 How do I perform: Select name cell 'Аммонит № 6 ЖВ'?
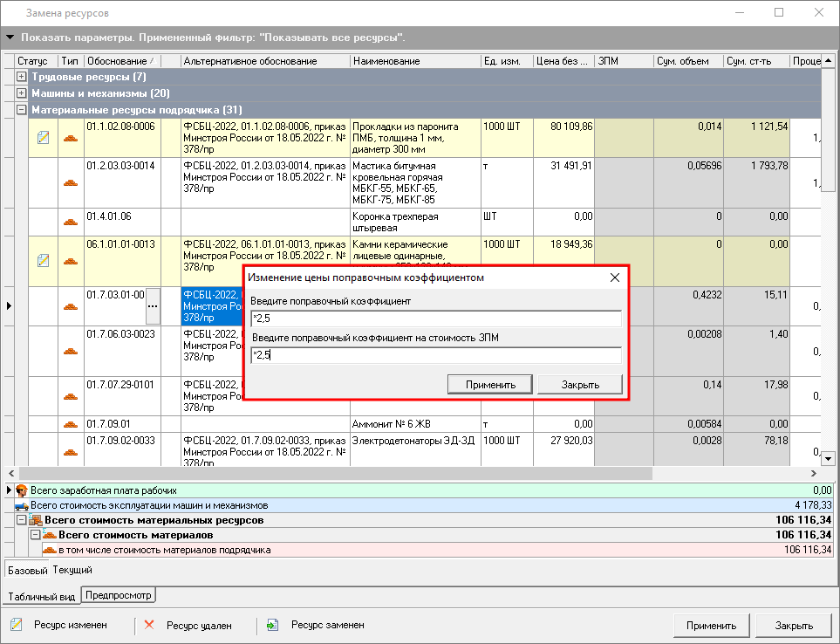point(416,424)
